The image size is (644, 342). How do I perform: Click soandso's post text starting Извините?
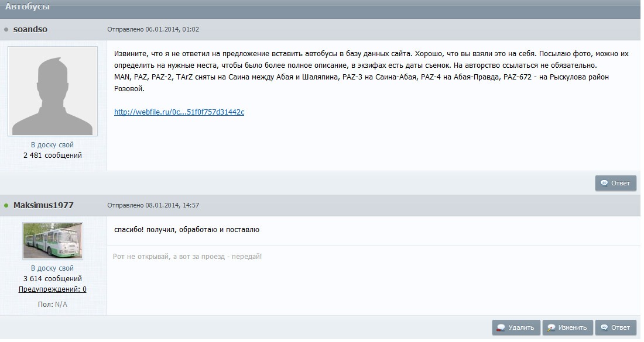coord(371,71)
